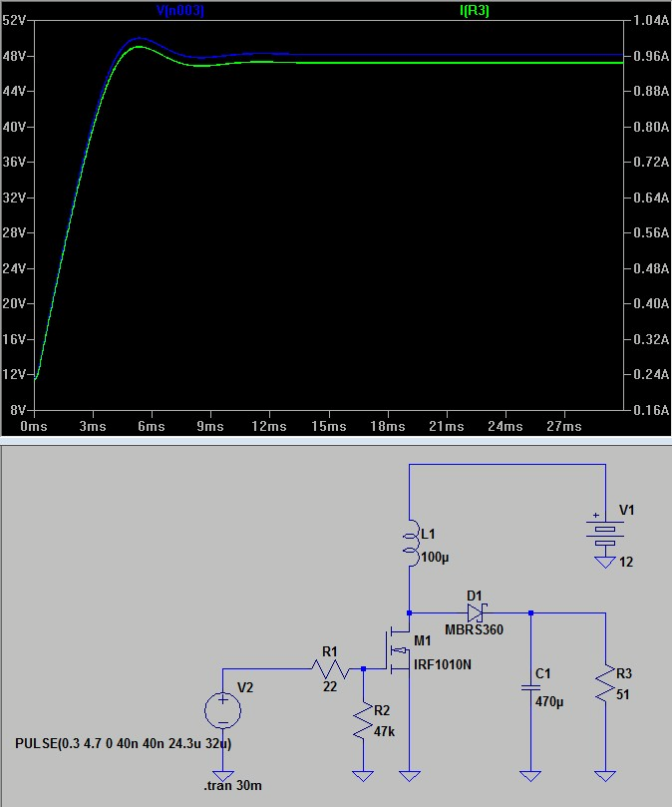Click the D1 component name label

(x=475, y=596)
